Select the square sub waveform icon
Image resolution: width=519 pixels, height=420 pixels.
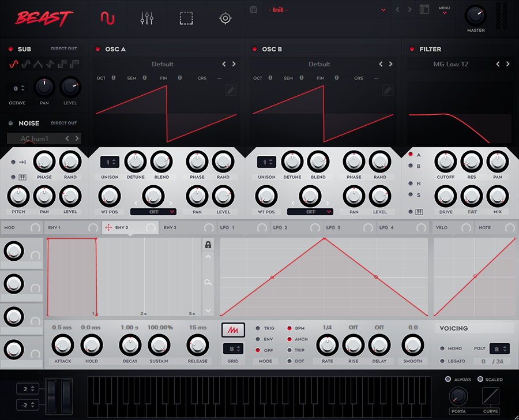[62, 64]
